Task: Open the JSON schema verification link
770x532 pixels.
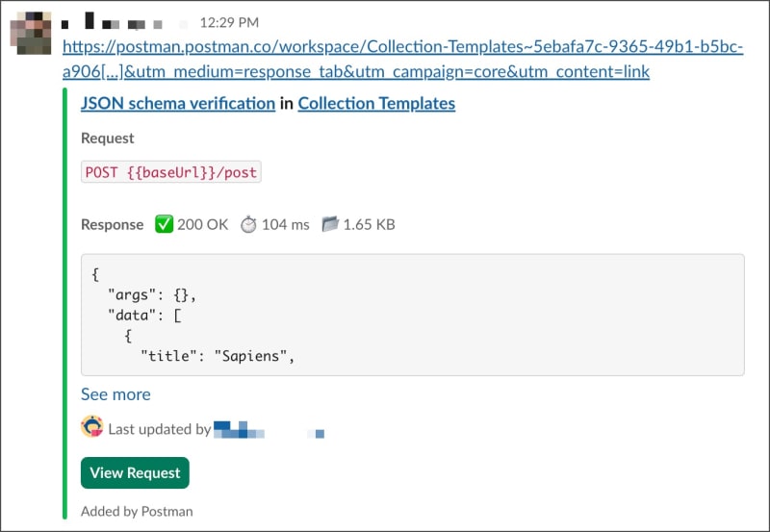Action: [178, 103]
